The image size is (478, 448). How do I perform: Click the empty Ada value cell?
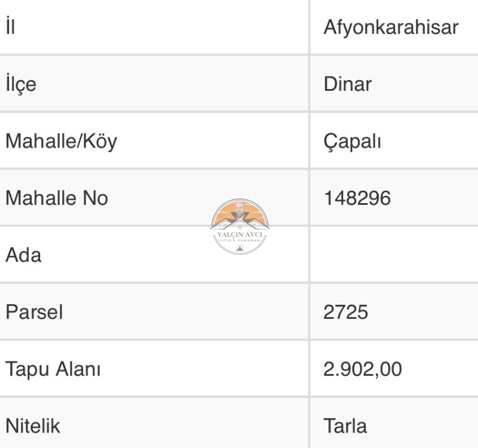point(394,255)
